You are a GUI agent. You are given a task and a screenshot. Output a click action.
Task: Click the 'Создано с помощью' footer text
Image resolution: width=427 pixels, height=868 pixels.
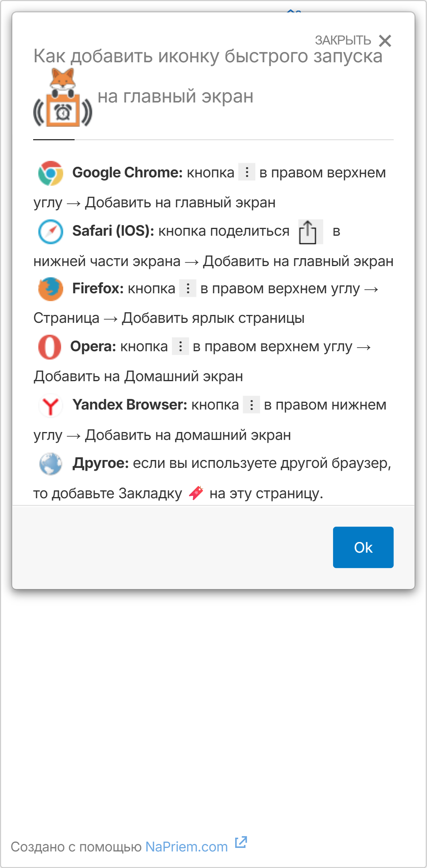[76, 846]
